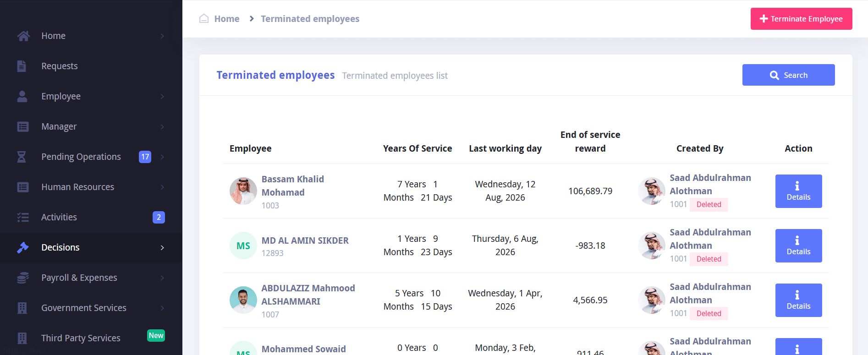The image size is (868, 355).
Task: Click Terminated employees breadcrumb text
Action: point(310,19)
